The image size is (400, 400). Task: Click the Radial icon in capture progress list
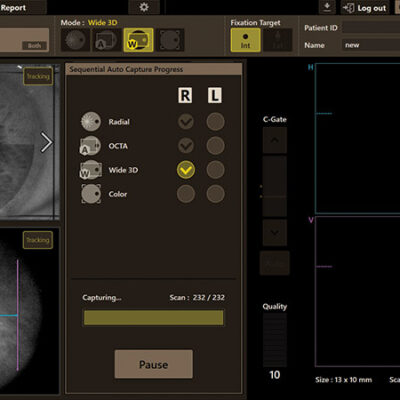[x=91, y=122]
